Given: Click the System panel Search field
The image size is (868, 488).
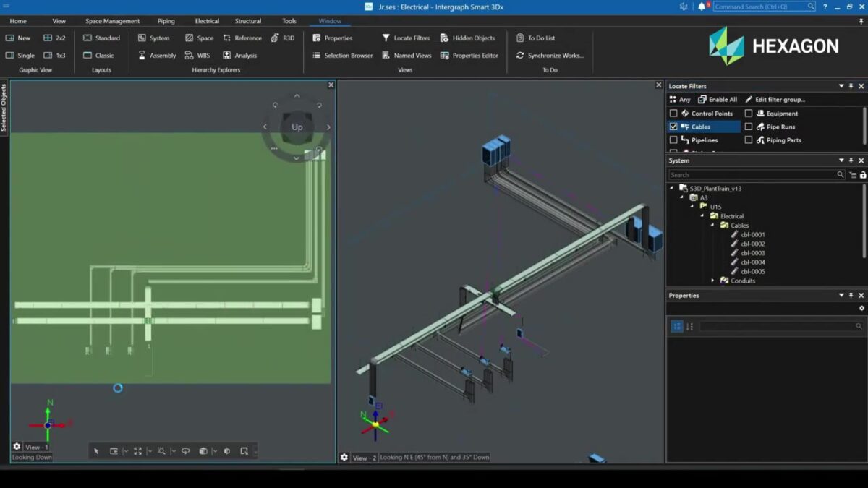Looking at the screenshot, I should click(757, 175).
